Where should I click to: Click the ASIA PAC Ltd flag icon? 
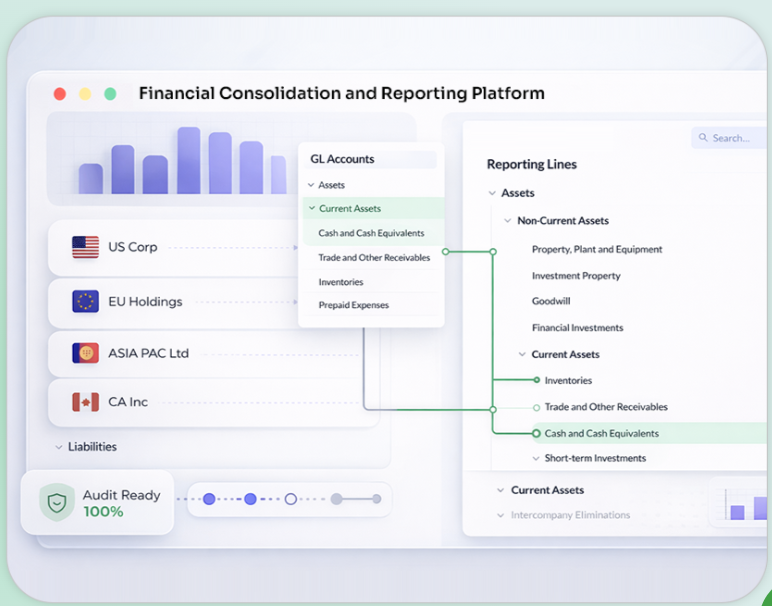pyautogui.click(x=85, y=353)
